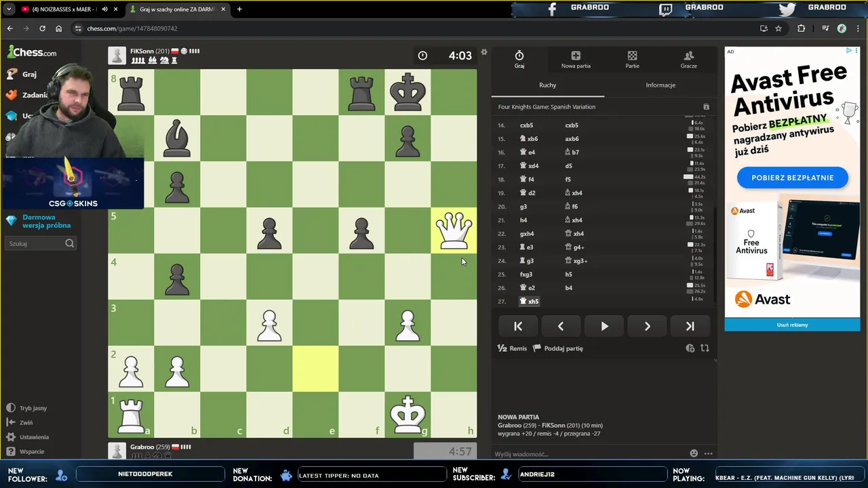Click the opponent clock showing 4:03
The width and height of the screenshot is (868, 488).
point(446,56)
